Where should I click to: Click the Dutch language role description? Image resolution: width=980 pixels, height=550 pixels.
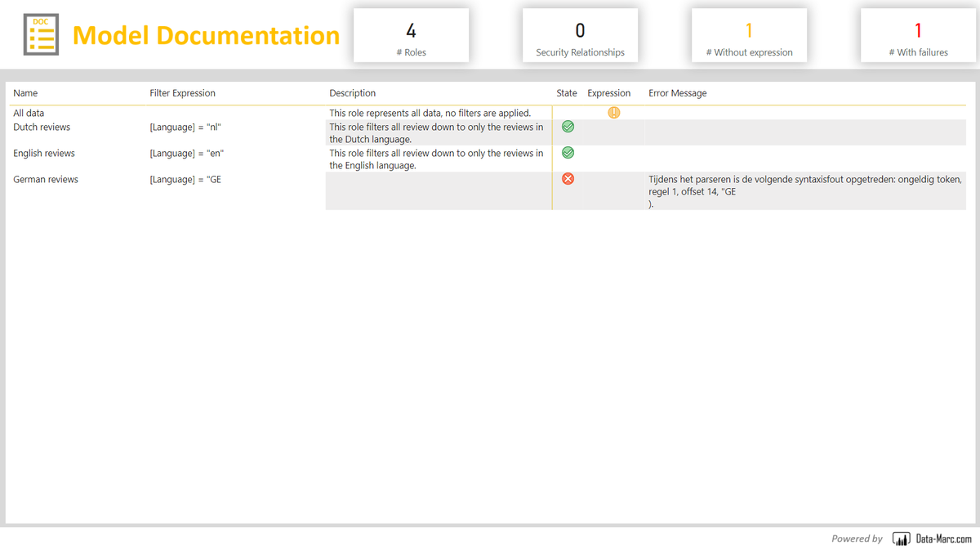click(436, 133)
